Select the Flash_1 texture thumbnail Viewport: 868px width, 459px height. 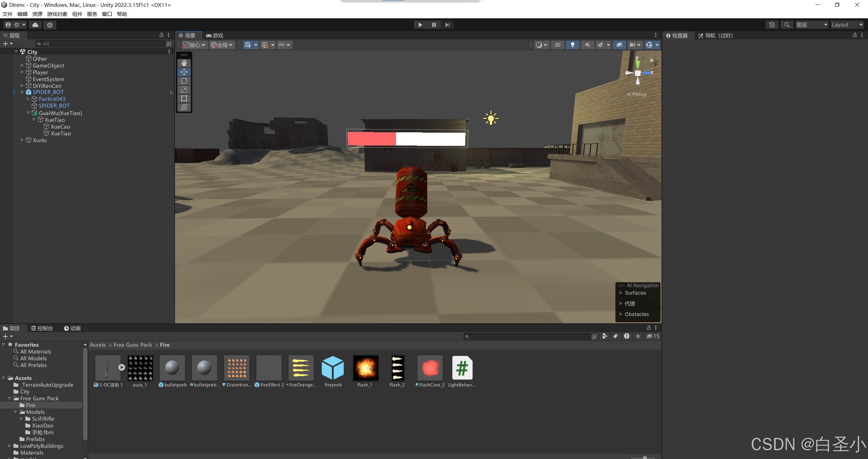coord(366,368)
